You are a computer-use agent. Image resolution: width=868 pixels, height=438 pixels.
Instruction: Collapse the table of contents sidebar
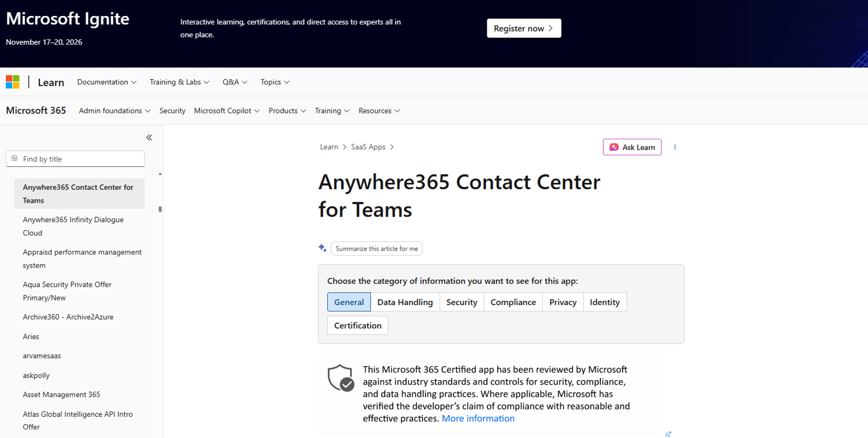click(149, 138)
